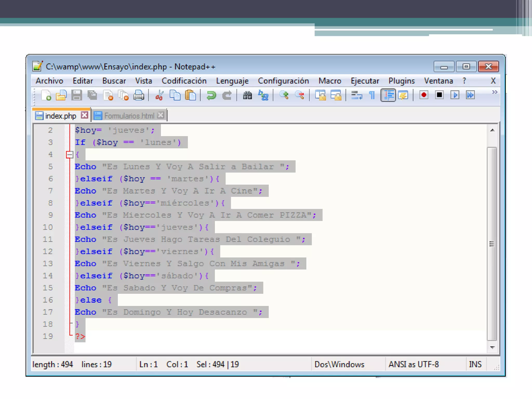Paste with the clipboard icon
The image size is (532, 399).
pos(190,95)
